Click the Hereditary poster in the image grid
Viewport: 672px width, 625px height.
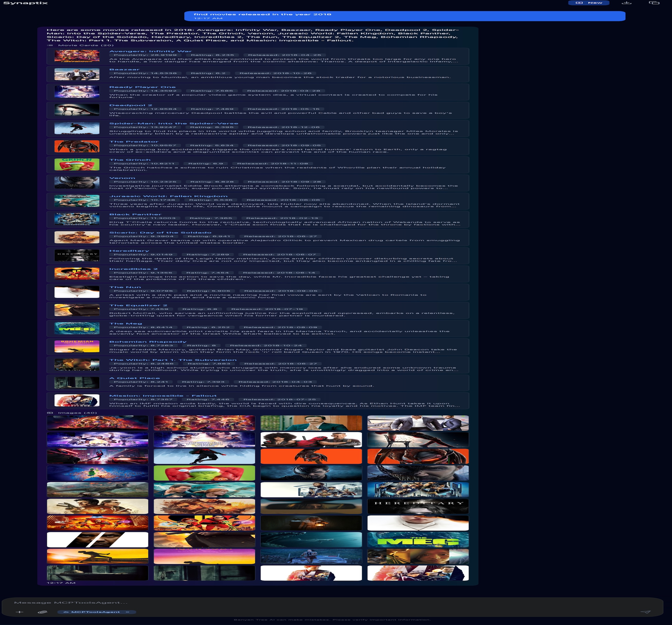click(418, 506)
